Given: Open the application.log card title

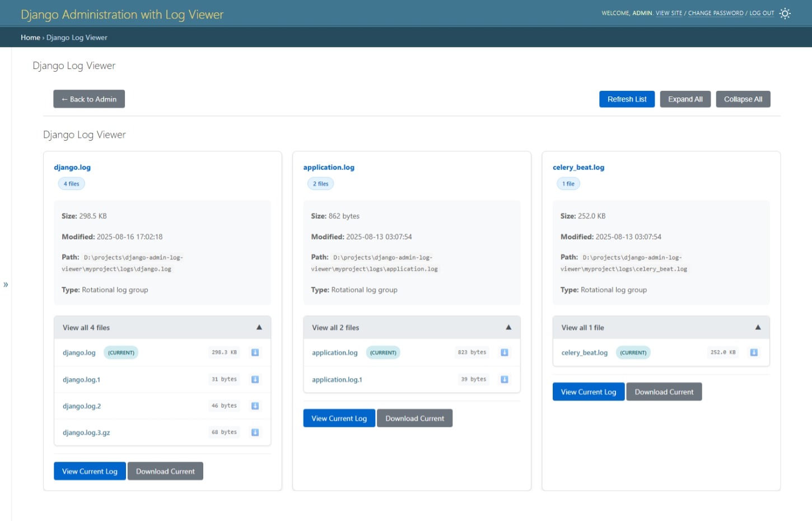Looking at the screenshot, I should pyautogui.click(x=329, y=168).
